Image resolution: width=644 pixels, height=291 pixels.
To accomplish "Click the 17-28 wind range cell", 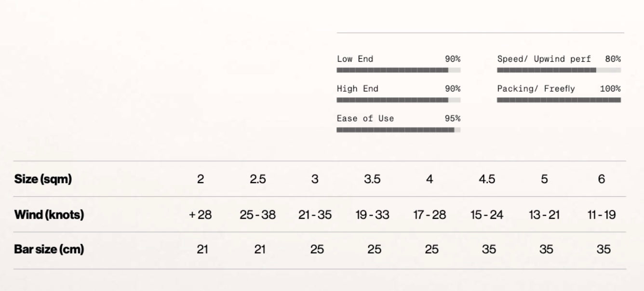I will point(429,214).
